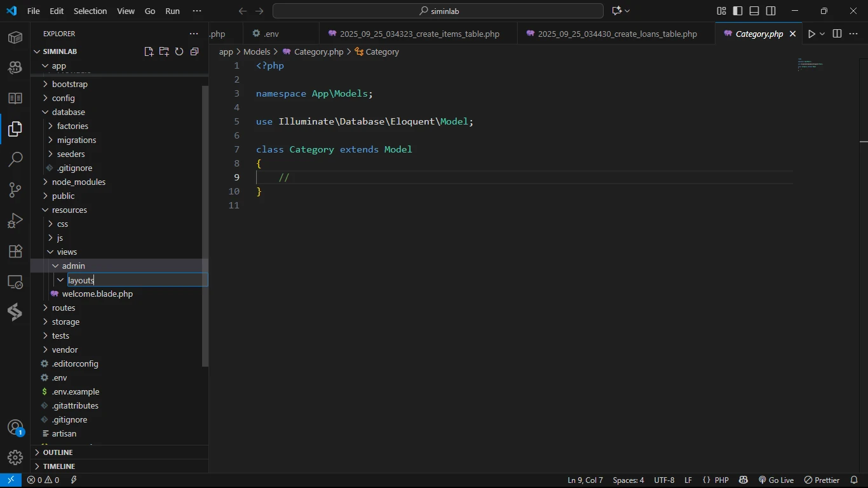Expand the OUTLINE section
The image size is (868, 488).
coord(58,452)
